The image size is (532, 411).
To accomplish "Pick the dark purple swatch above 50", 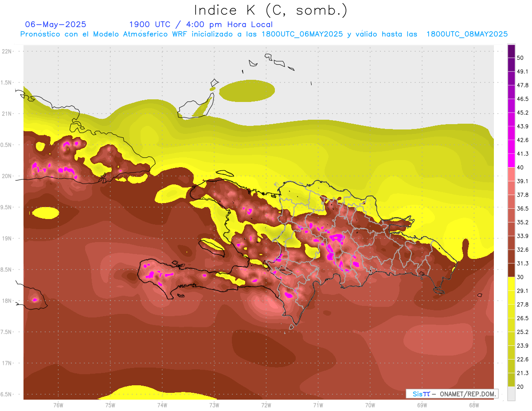I will (x=511, y=51).
